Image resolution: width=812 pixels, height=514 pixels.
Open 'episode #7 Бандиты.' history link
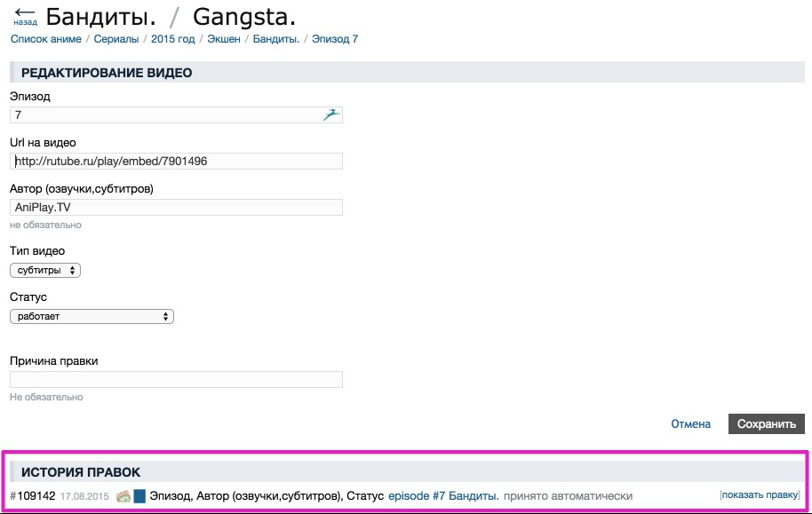(x=443, y=495)
